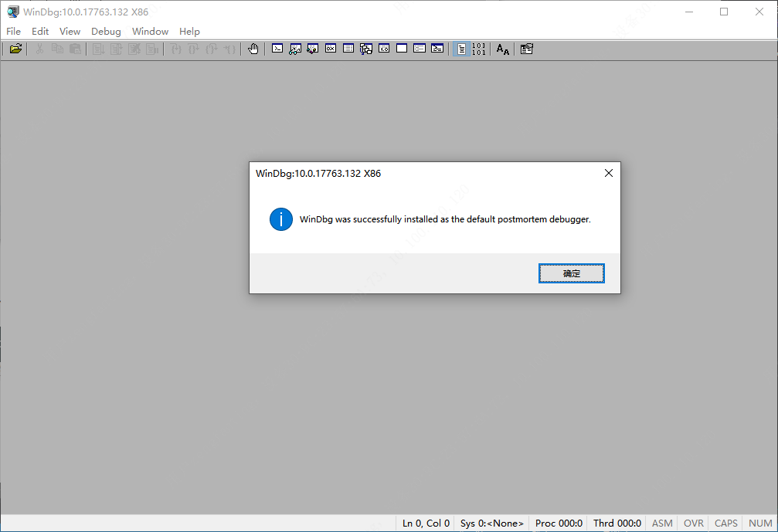Screen dimensions: 778x532
Task: Open the Window menu
Action: pos(151,31)
